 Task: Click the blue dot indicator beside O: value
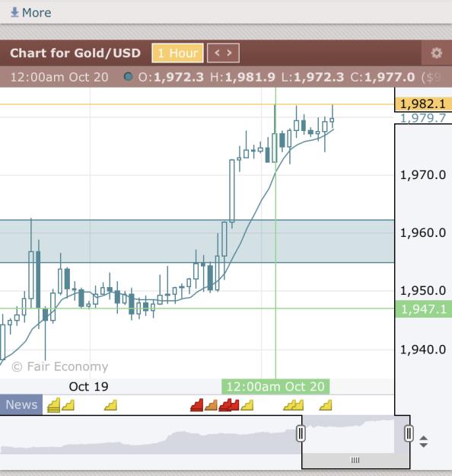(129, 76)
